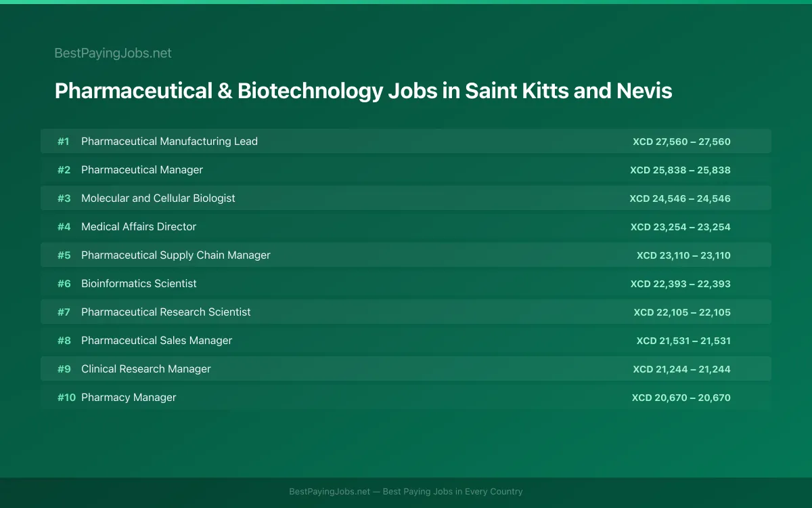Screen dimensions: 812x508
Task: Click the page title about Saint Kitts and Nevis
Action: (363, 91)
